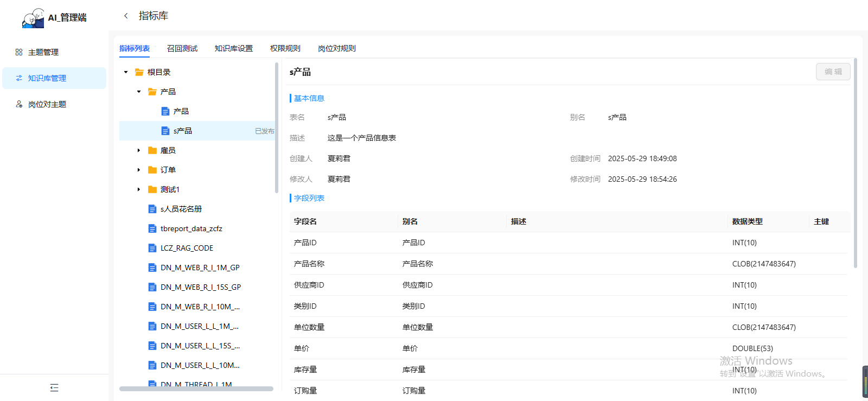
Task: Click the 订单 folder icon
Action: (x=152, y=170)
